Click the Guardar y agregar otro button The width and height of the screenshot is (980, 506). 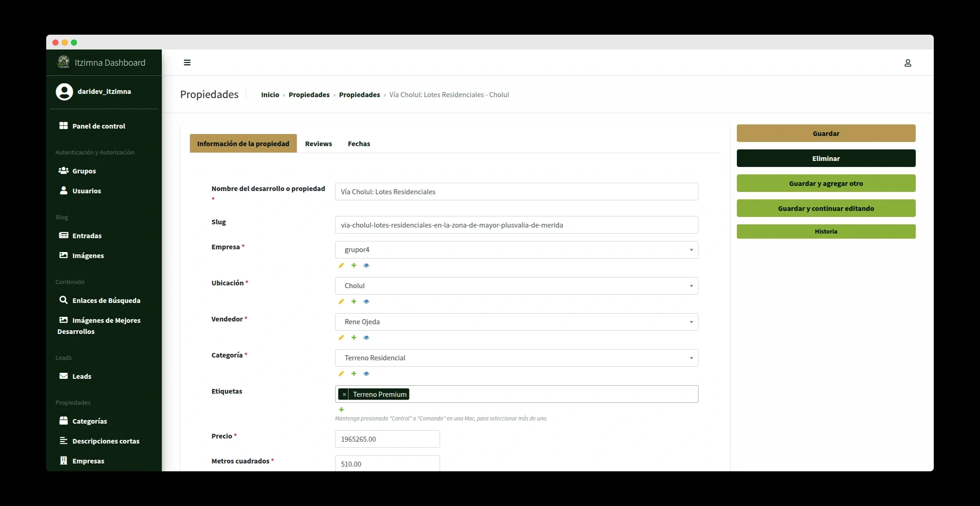(826, 183)
